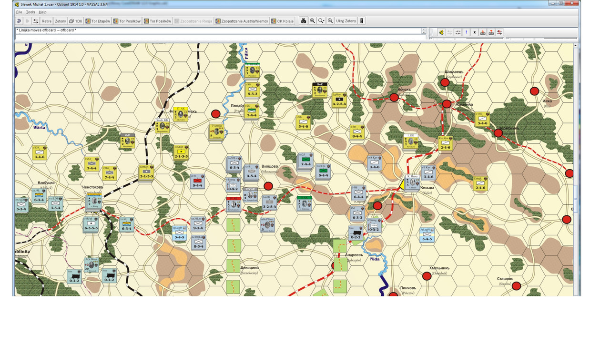610x364 pixels.
Task: Select the 8-3-4 Landsturm counter
Action: pos(199,242)
